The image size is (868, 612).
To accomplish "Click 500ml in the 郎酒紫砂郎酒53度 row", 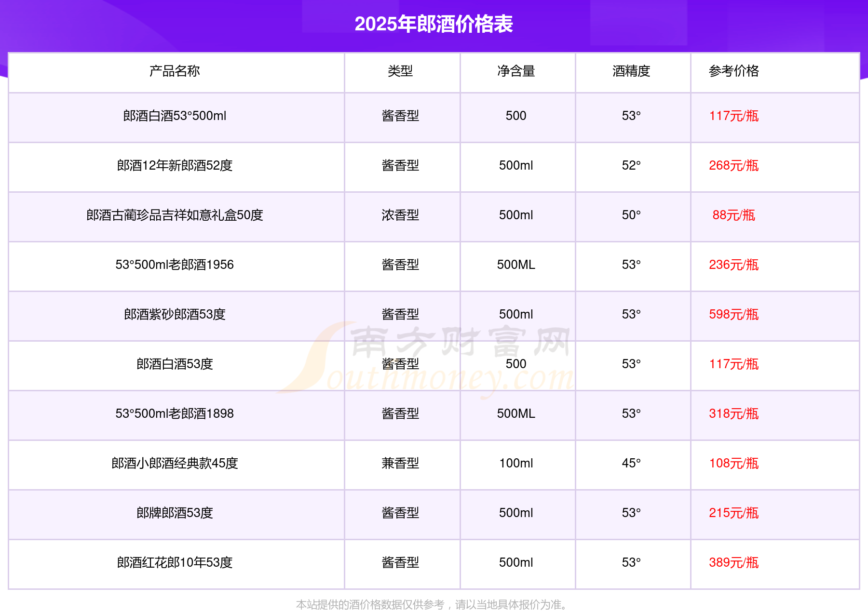I will [516, 315].
